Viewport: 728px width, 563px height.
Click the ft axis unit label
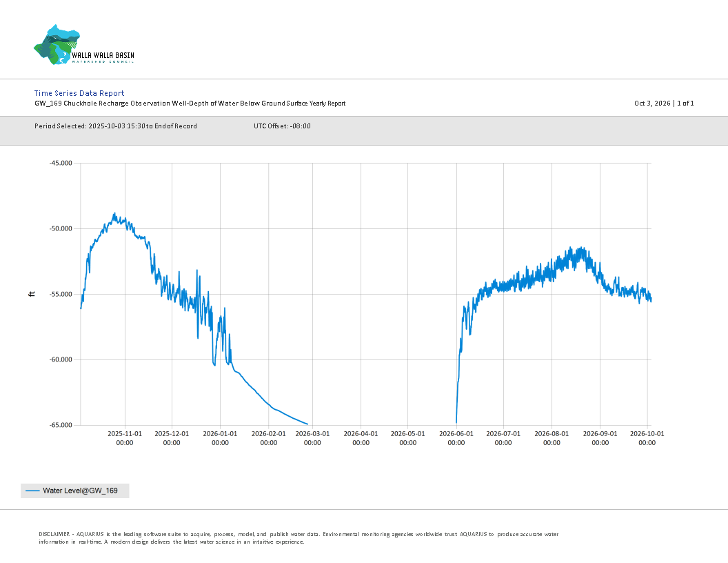[x=32, y=294]
